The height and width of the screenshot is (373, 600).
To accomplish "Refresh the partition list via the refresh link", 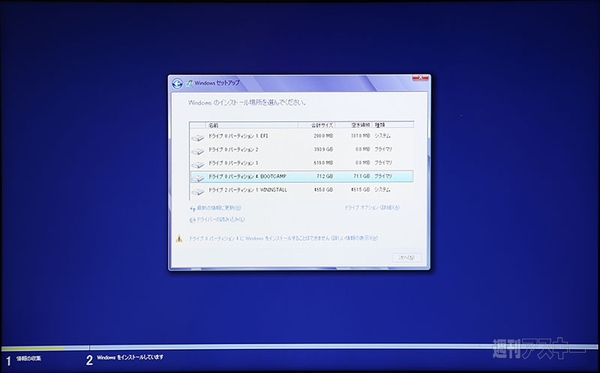I will click(219, 208).
